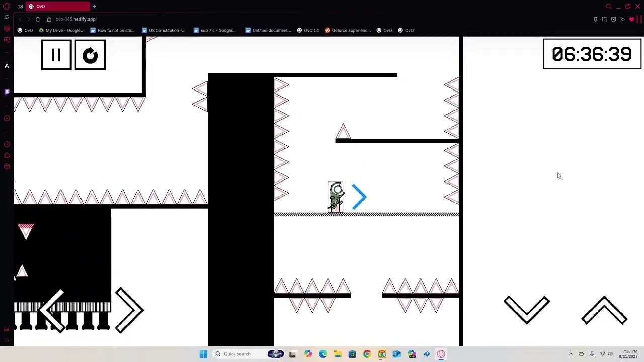Open History clock icon in sidebar
This screenshot has width=644, height=362.
coord(7,145)
